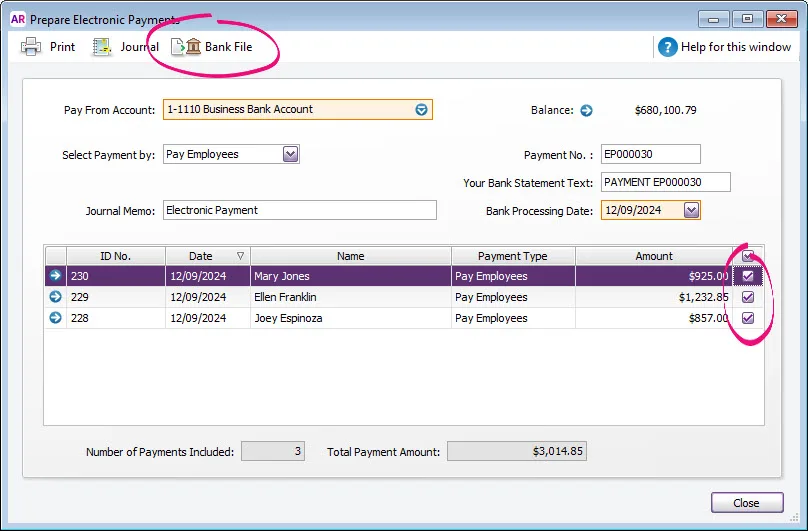Click Payment Type cell in Joey Espinoza's row
The image size is (808, 531).
pos(513,318)
